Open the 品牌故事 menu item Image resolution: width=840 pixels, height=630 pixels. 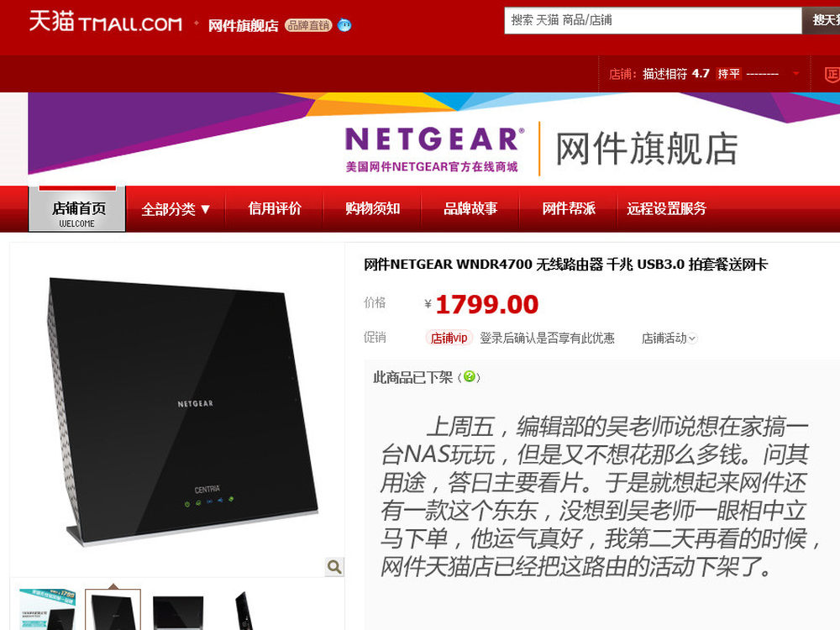click(470, 208)
